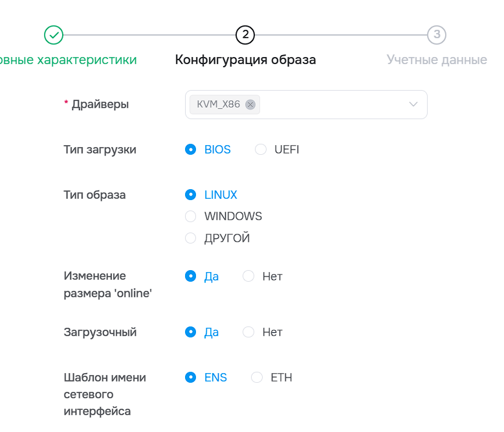Choose WINDOWS image type
The image size is (504, 432).
tap(190, 216)
